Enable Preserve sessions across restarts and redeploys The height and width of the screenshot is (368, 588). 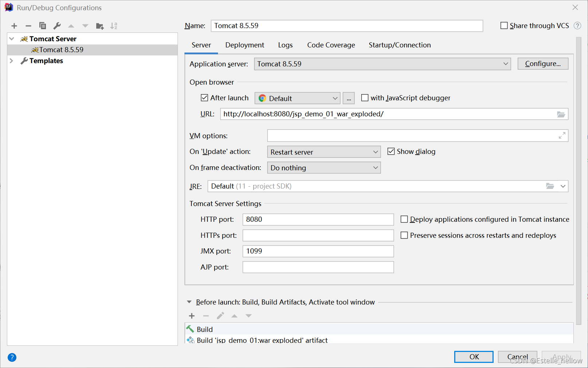404,235
